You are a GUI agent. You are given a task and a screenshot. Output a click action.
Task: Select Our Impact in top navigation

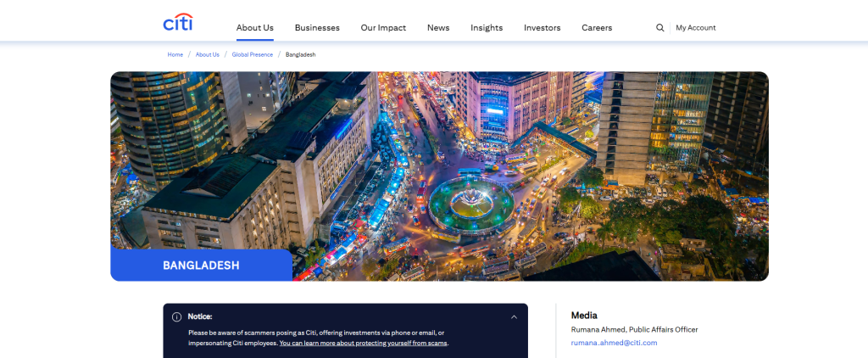pyautogui.click(x=383, y=28)
